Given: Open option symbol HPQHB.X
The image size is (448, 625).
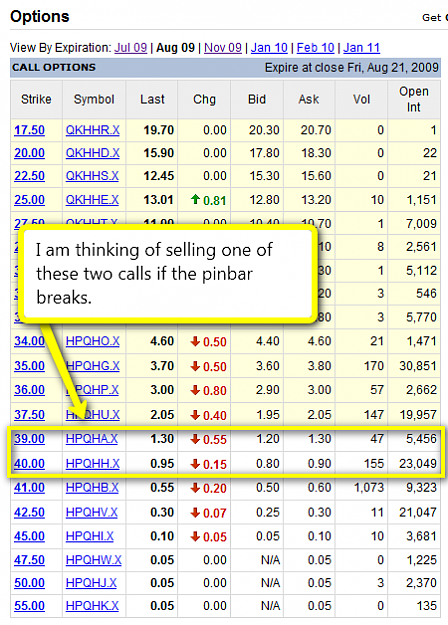Looking at the screenshot, I should [x=92, y=488].
